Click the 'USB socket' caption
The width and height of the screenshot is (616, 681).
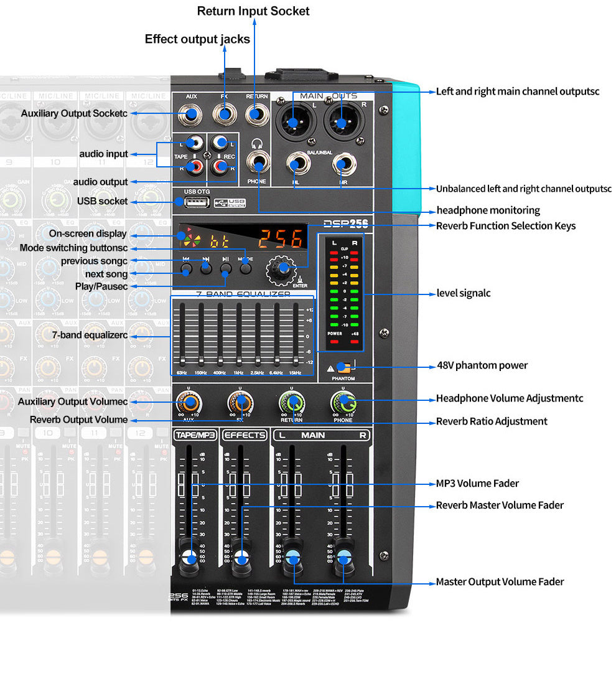pyautogui.click(x=103, y=201)
